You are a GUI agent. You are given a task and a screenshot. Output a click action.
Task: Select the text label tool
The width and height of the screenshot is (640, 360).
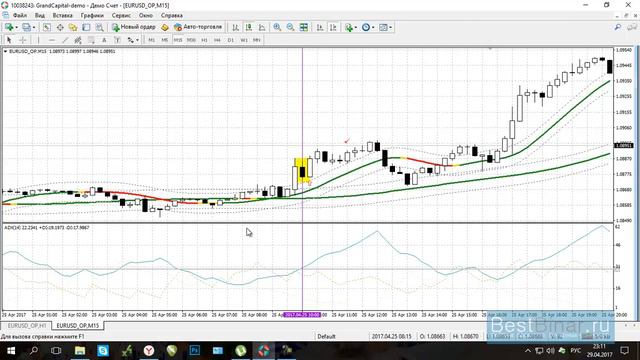coord(117,40)
